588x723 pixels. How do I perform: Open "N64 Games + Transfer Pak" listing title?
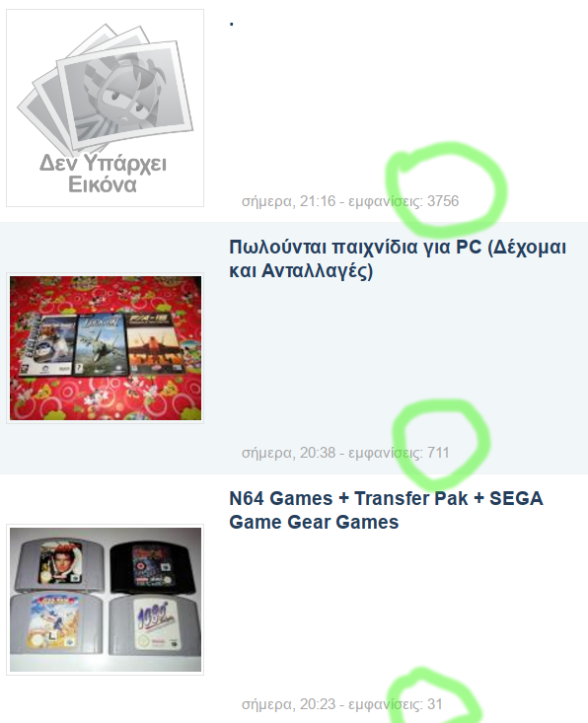(386, 510)
